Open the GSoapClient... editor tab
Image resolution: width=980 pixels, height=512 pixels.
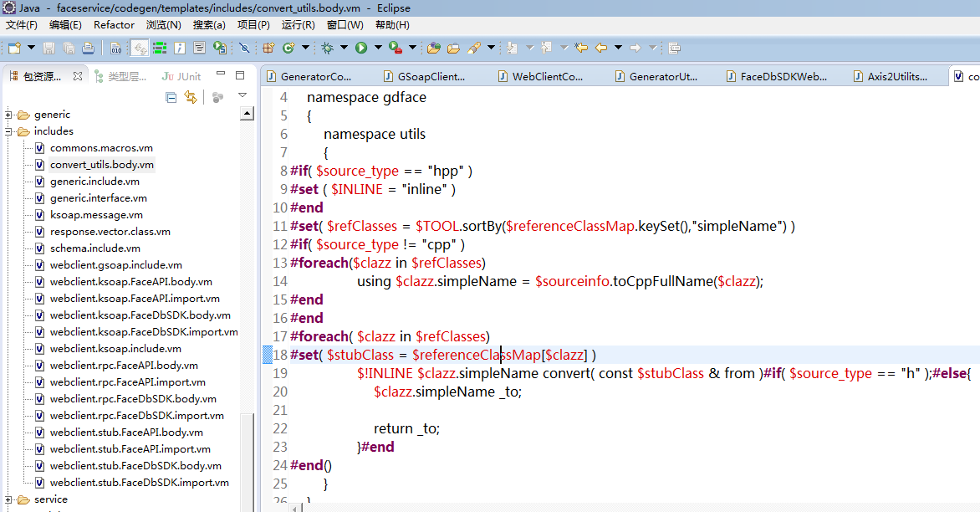[x=425, y=76]
